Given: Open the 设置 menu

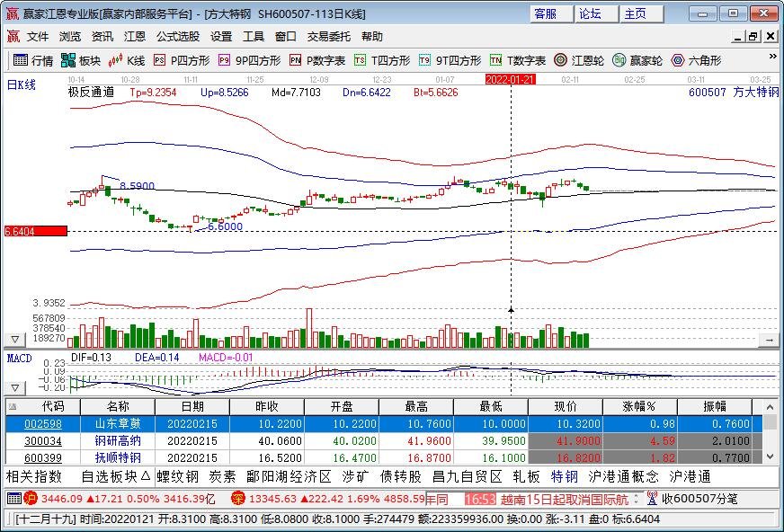Looking at the screenshot, I should [x=221, y=37].
